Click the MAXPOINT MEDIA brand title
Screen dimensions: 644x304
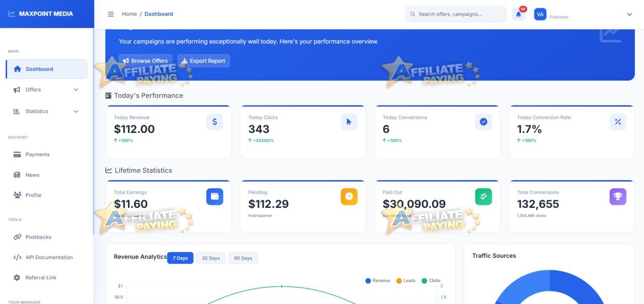pos(46,14)
